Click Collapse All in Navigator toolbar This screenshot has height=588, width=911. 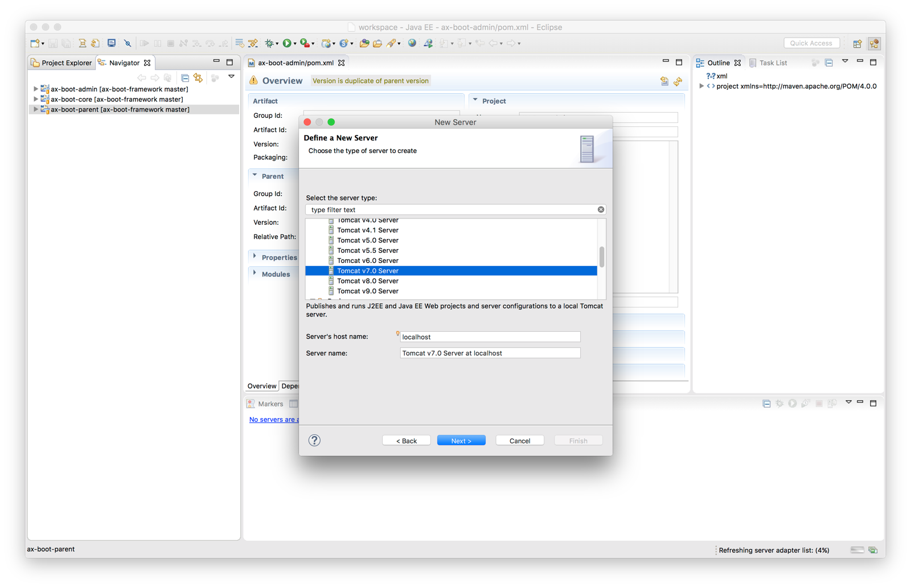pos(185,77)
